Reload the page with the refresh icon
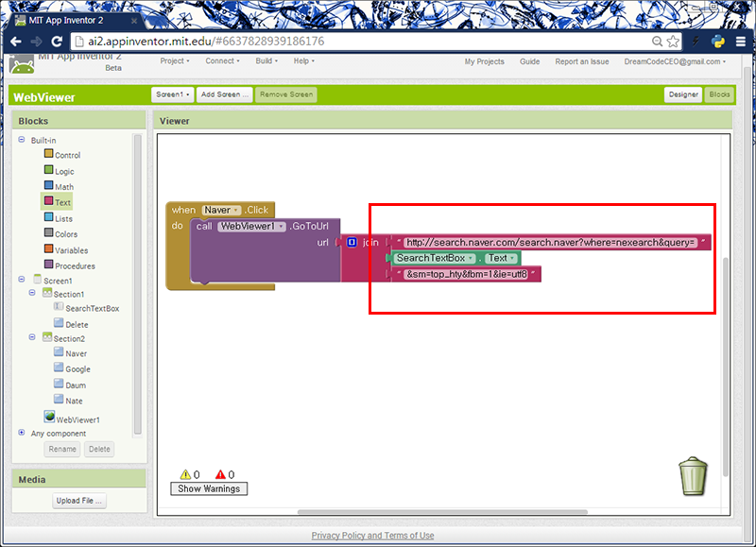756x547 pixels. pos(57,42)
